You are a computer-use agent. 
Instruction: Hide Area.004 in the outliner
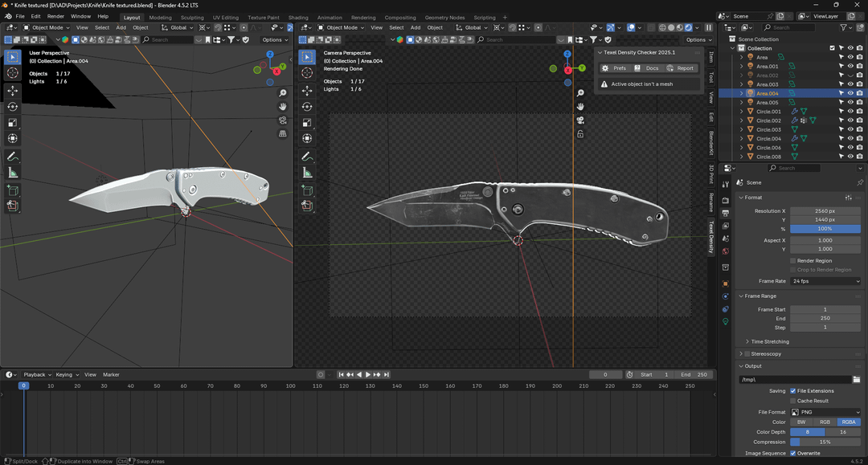850,93
